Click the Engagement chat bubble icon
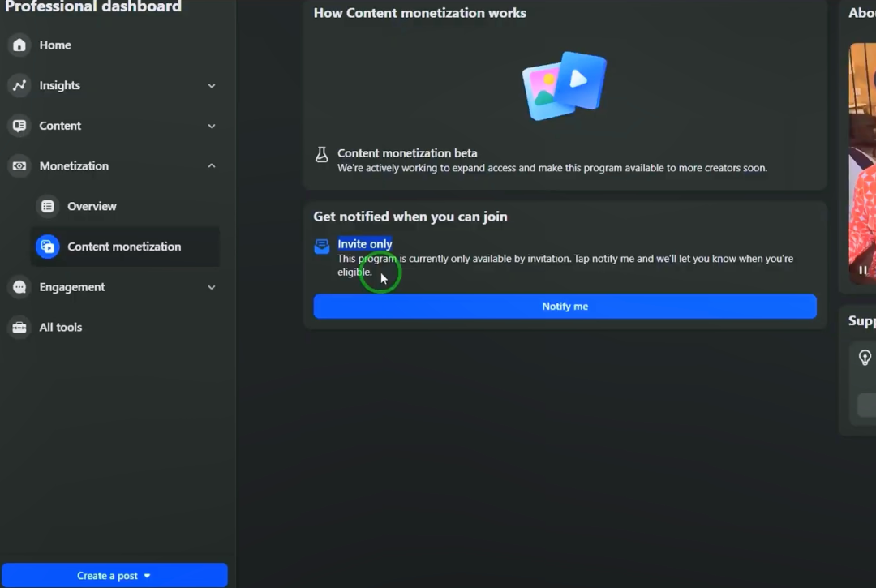The height and width of the screenshot is (588, 876). tap(19, 287)
